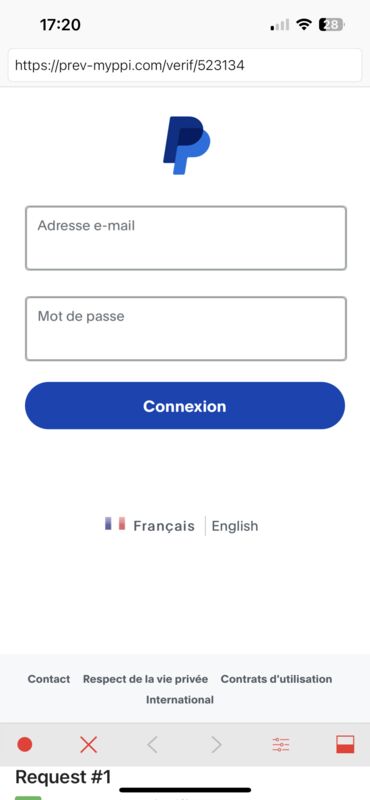Tap the cellular signal bars icon
Screen dimensions: 370x800
click(x=280, y=24)
